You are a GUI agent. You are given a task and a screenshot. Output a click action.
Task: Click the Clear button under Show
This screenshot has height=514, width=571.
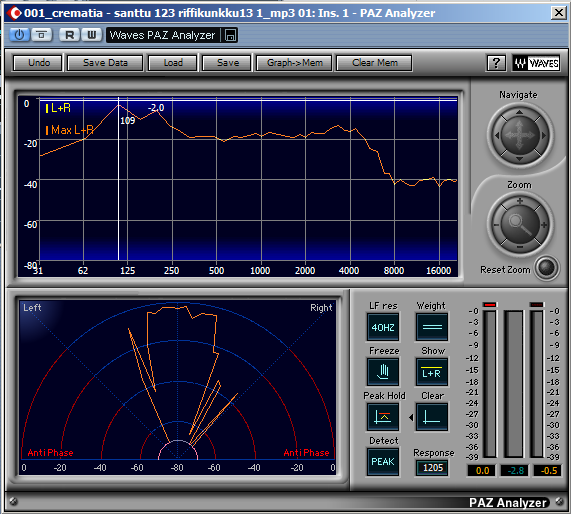432,417
